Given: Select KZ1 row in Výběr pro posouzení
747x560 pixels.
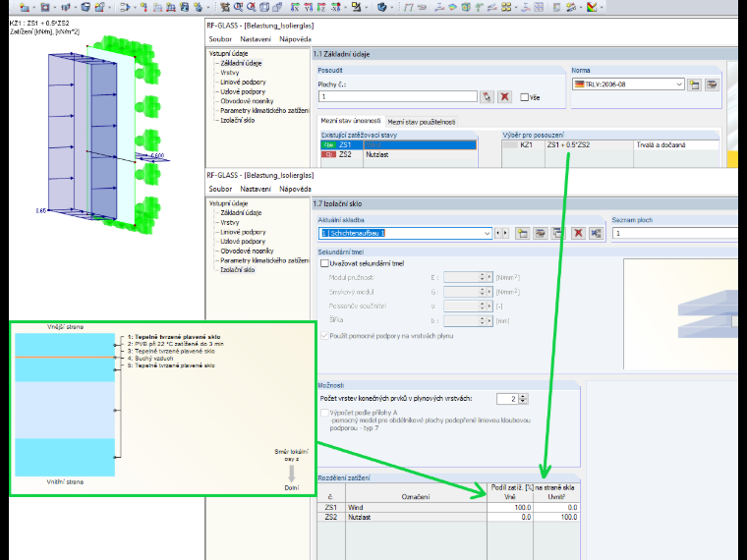Looking at the screenshot, I should click(x=610, y=144).
